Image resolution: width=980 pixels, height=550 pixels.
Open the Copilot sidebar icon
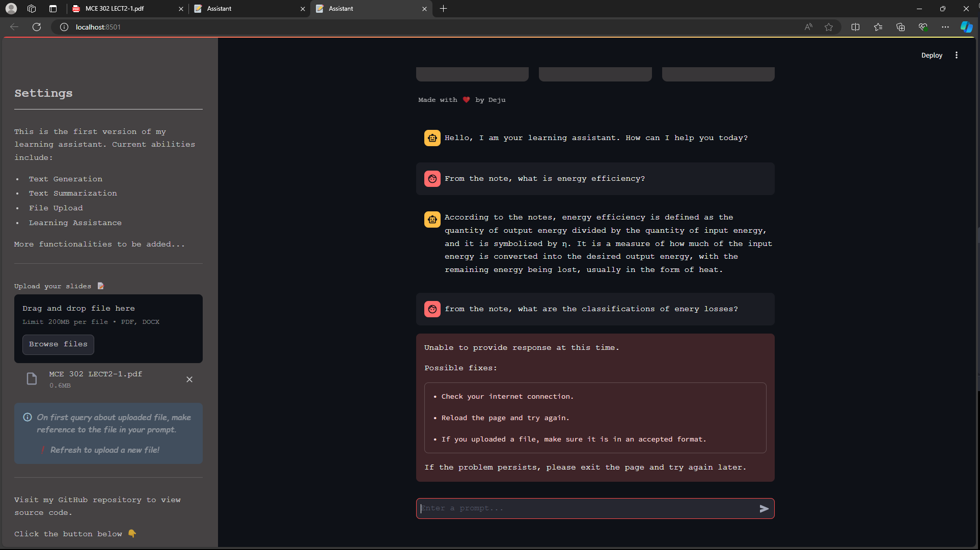pyautogui.click(x=966, y=27)
